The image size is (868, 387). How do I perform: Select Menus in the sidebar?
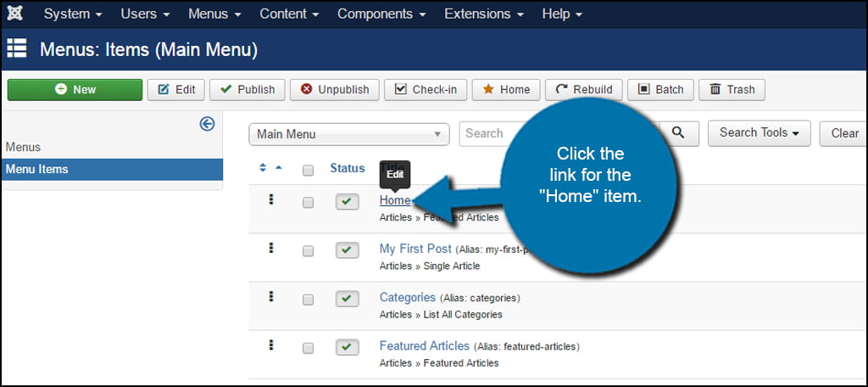pyautogui.click(x=23, y=148)
